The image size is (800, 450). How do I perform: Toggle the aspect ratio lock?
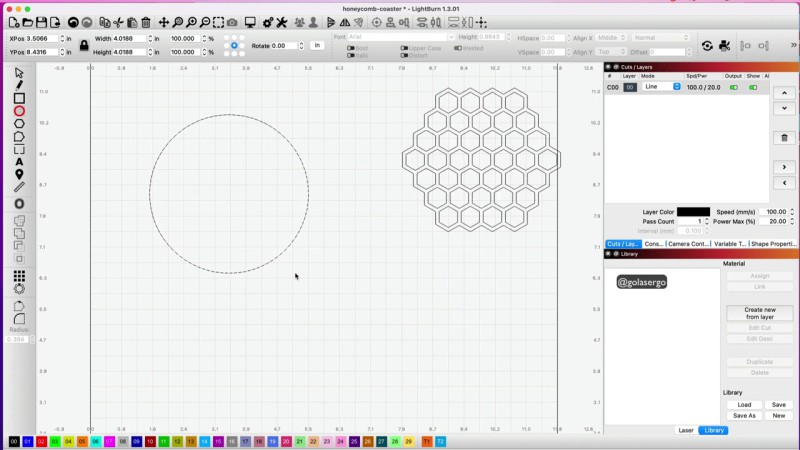tap(83, 45)
